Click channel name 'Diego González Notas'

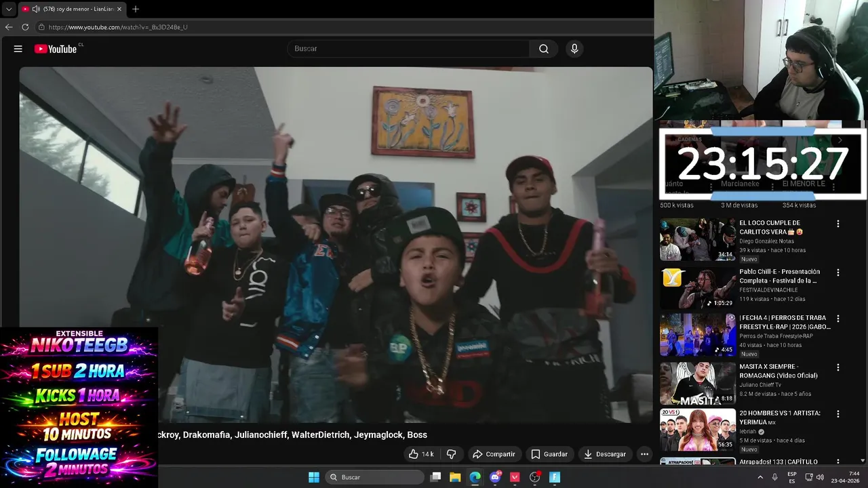pyautogui.click(x=766, y=241)
